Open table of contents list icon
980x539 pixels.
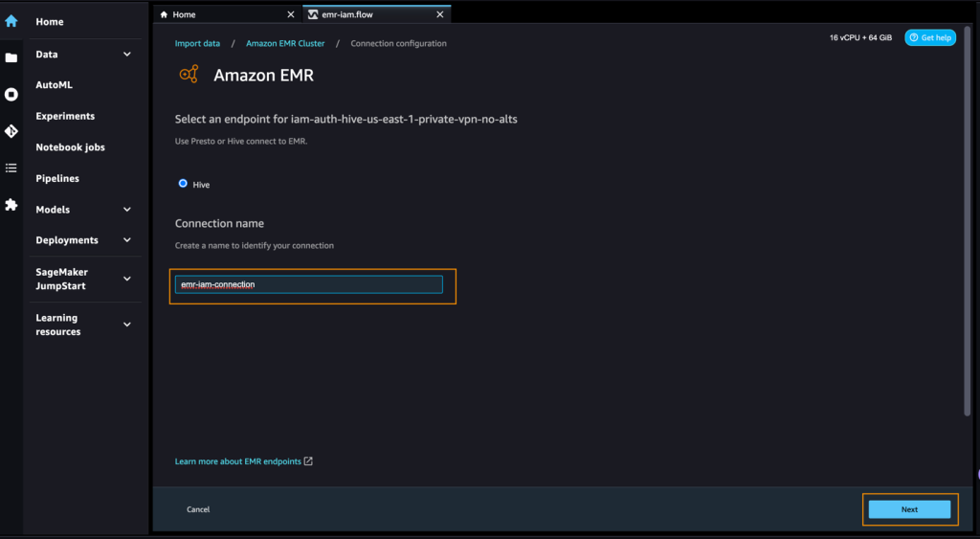[11, 168]
